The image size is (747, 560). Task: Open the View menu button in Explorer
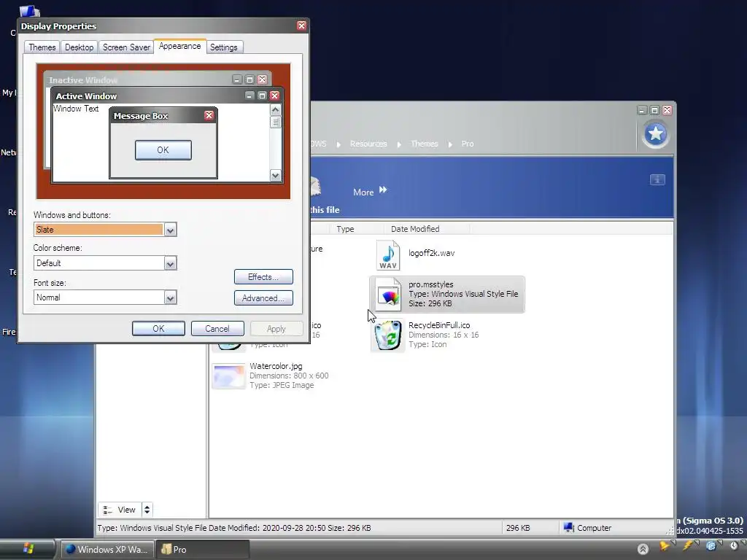(120, 510)
